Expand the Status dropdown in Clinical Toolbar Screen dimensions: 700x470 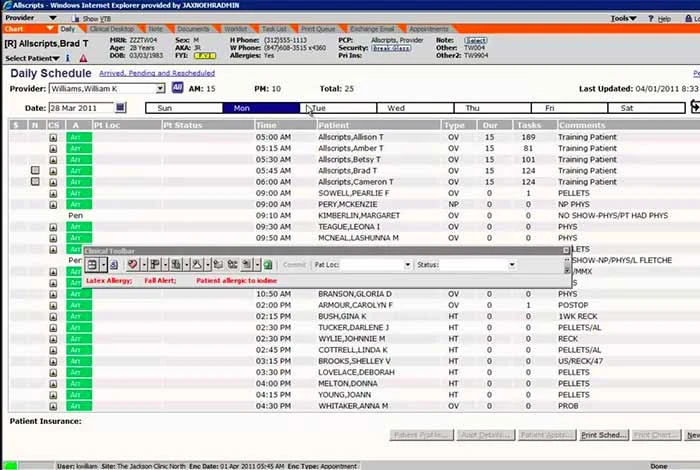[x=511, y=265]
